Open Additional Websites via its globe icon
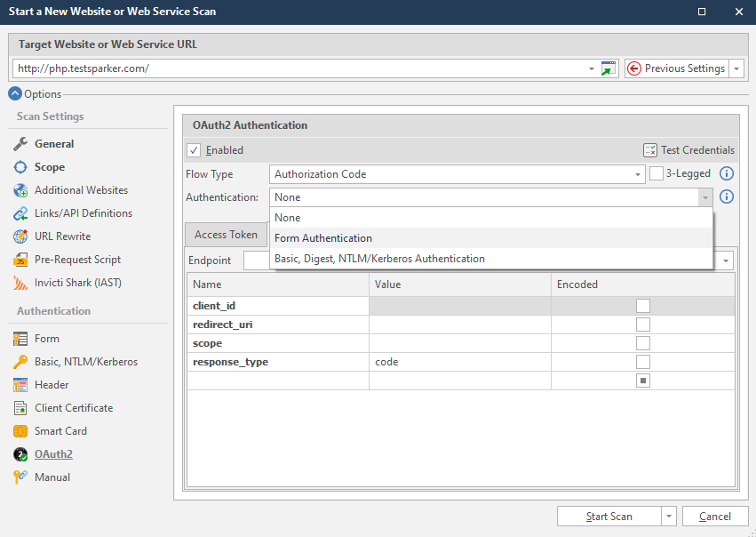The width and height of the screenshot is (756, 537). click(20, 190)
